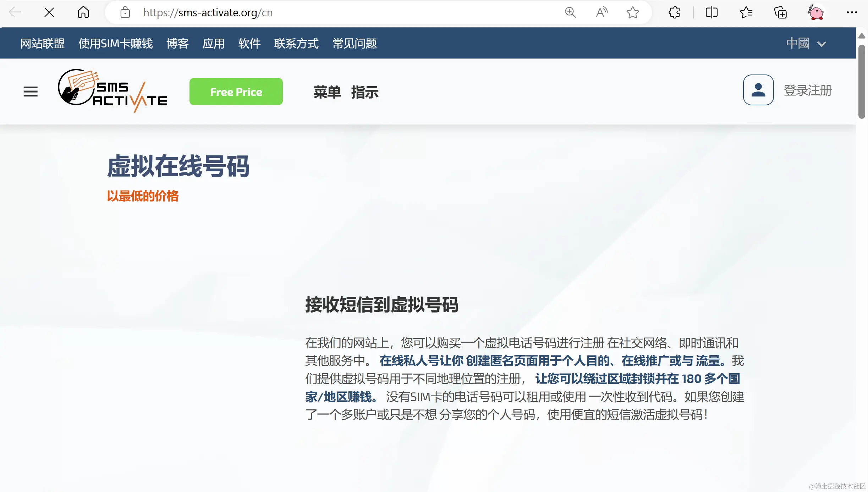868x492 pixels.
Task: Open Read Aloud icon in address bar
Action: coord(601,12)
